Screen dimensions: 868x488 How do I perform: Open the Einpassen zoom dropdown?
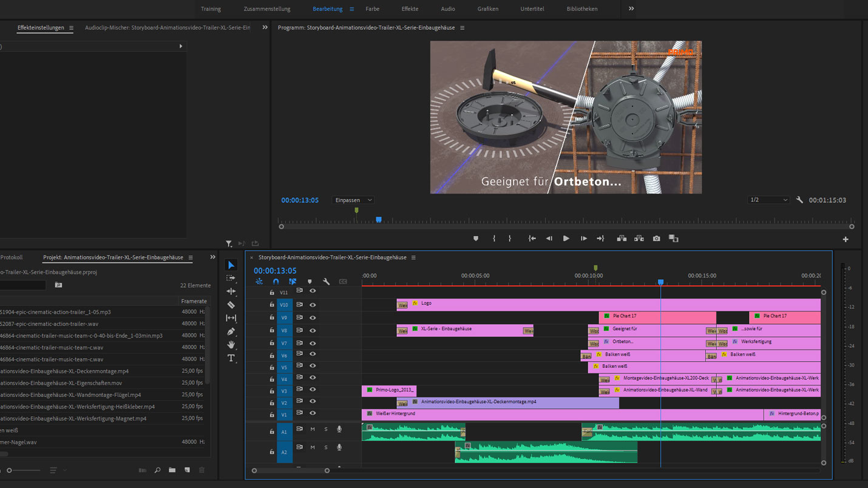[353, 200]
